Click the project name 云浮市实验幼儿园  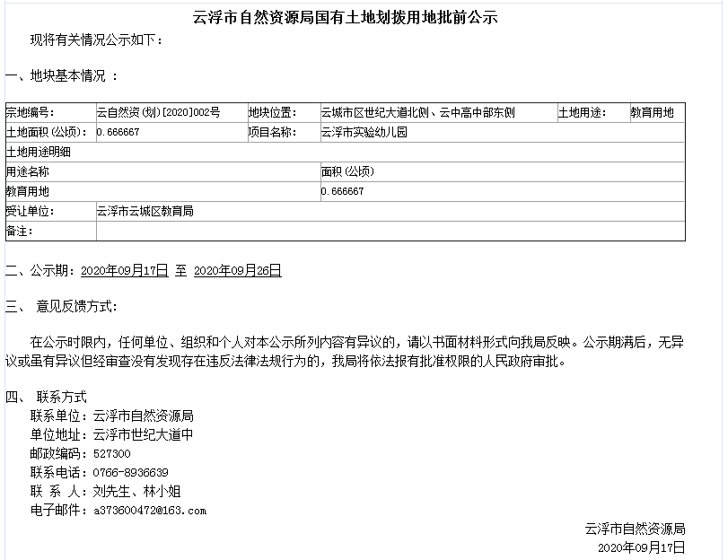pyautogui.click(x=364, y=133)
